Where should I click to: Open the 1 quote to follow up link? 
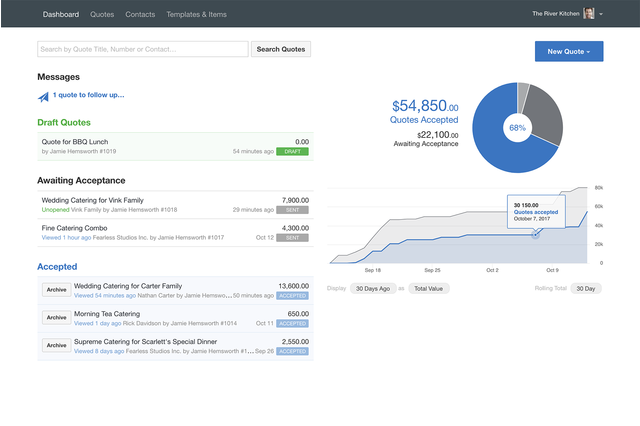88,95
